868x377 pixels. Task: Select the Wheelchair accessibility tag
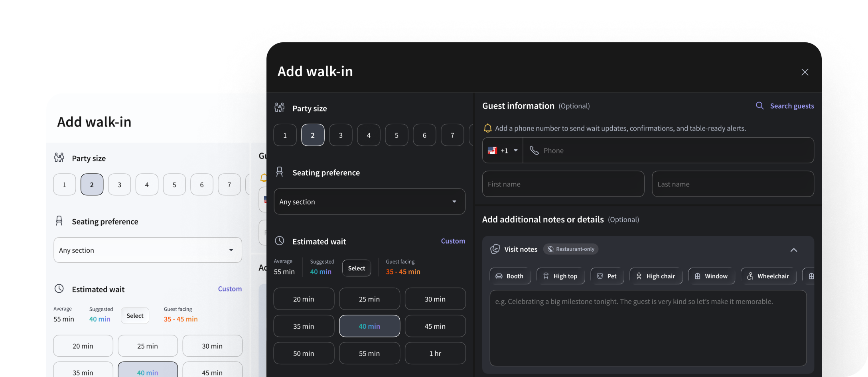tap(768, 276)
